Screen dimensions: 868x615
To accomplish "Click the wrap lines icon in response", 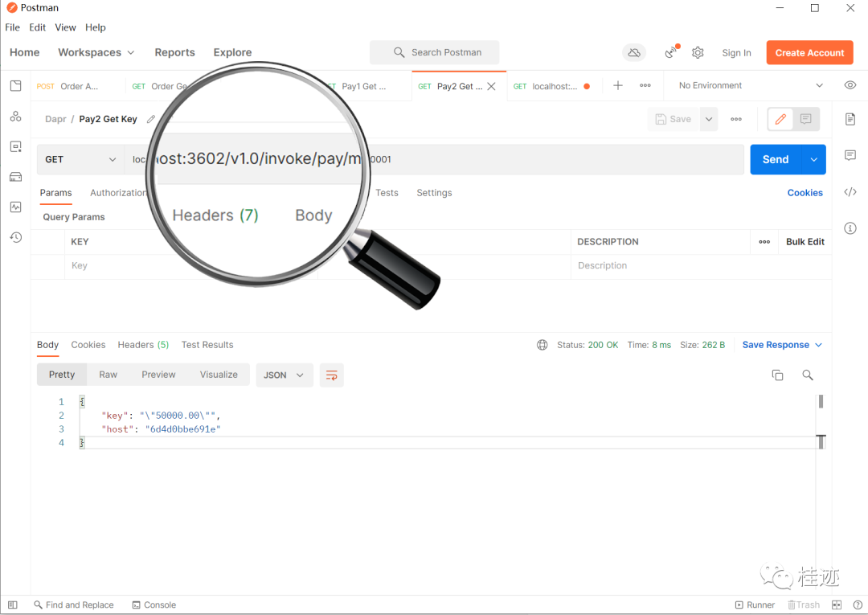I will pyautogui.click(x=332, y=375).
